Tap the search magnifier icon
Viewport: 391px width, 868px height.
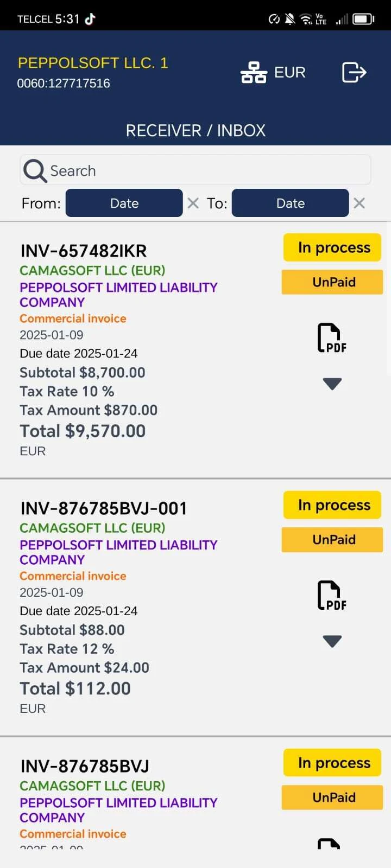click(x=35, y=171)
